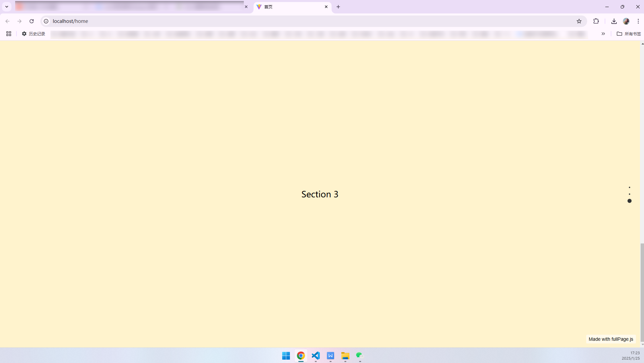Click the Chrome taskbar icon
Image resolution: width=644 pixels, height=363 pixels.
click(301, 356)
